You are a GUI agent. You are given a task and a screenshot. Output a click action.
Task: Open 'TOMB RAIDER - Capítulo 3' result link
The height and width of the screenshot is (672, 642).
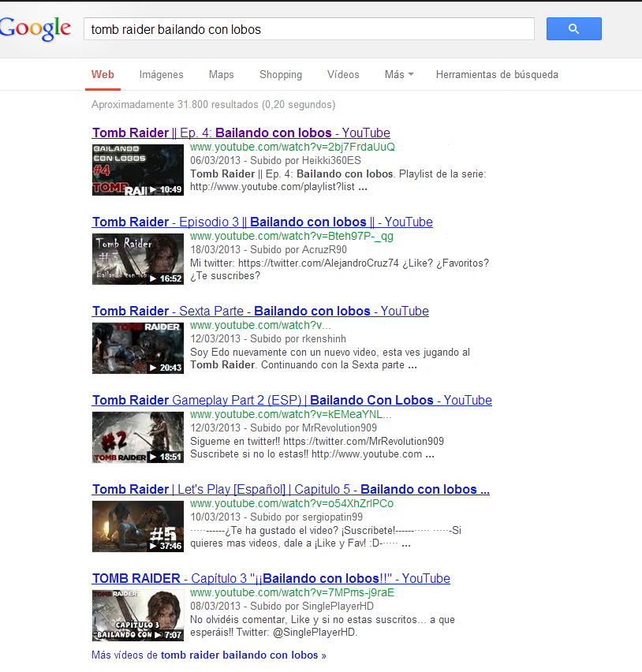[271, 579]
